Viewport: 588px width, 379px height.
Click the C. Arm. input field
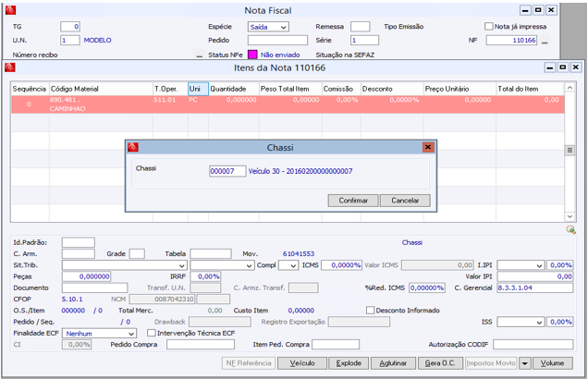click(x=79, y=254)
